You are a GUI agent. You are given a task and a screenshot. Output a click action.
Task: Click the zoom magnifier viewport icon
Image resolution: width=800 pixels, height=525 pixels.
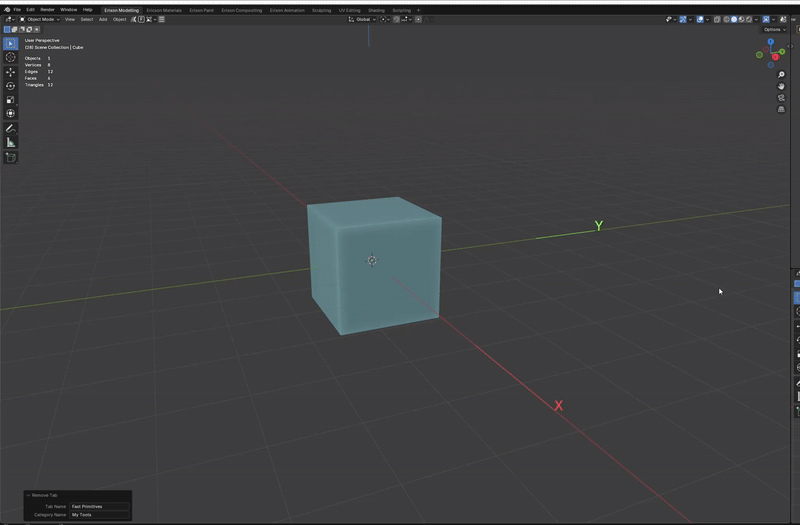point(781,74)
